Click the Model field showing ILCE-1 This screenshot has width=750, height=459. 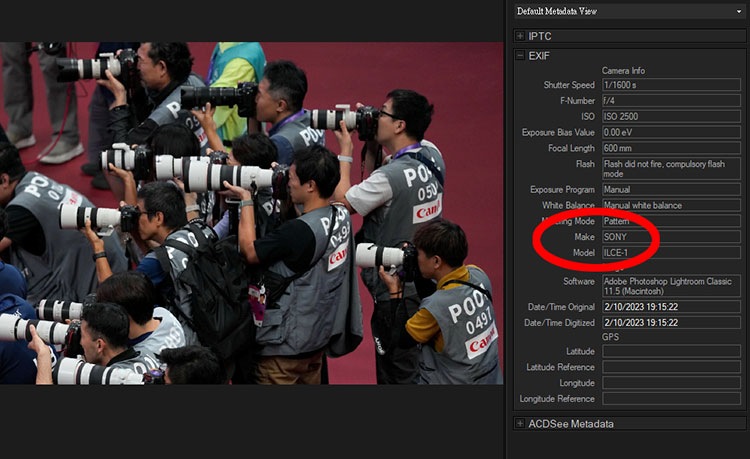pos(670,252)
